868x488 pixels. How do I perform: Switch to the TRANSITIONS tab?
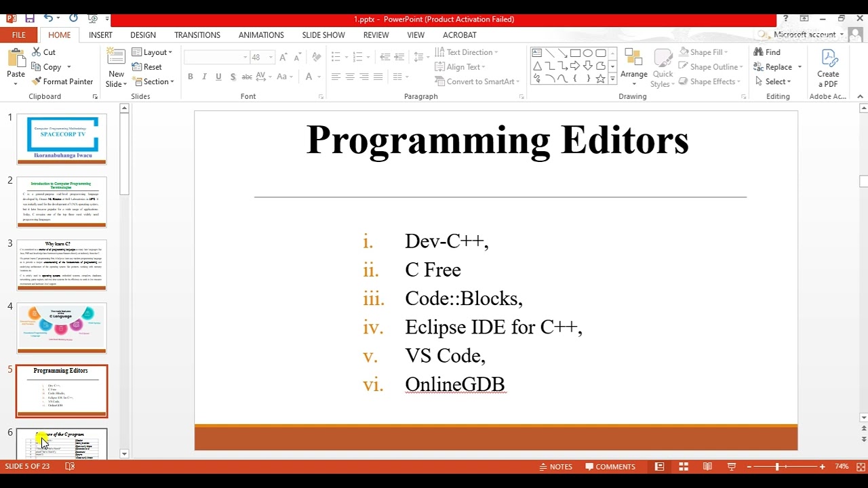197,35
